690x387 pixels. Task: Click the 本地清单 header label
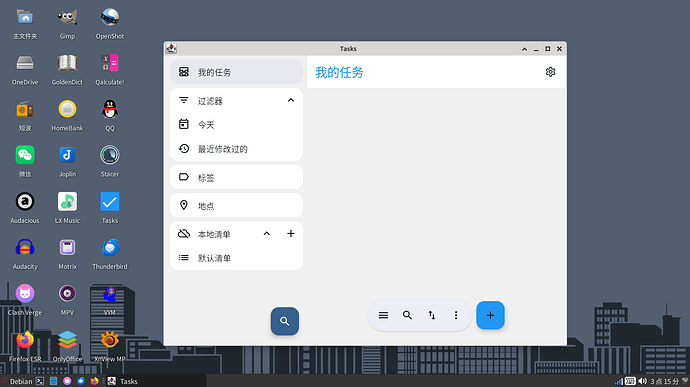point(214,234)
